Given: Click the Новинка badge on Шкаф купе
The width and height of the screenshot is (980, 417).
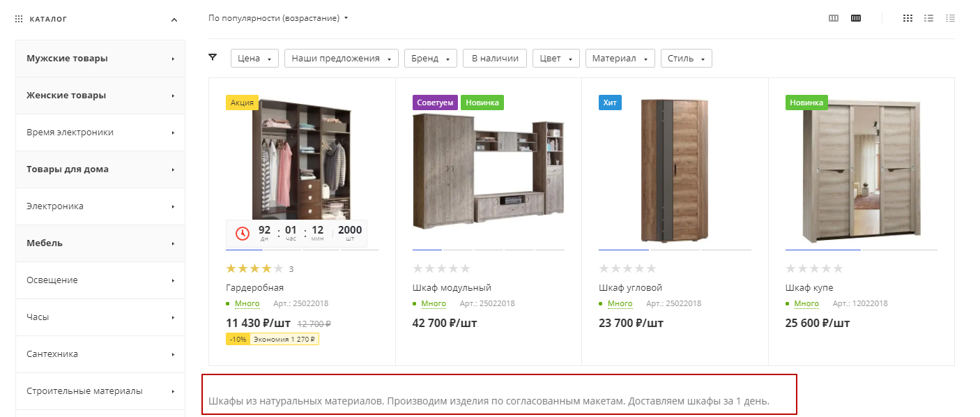Looking at the screenshot, I should coord(806,103).
